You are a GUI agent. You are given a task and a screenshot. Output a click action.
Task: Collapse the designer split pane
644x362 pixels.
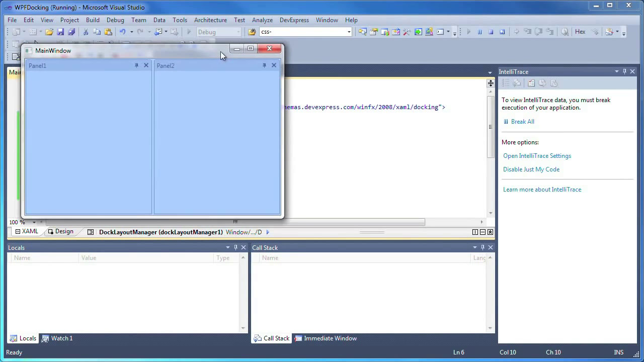(490, 232)
